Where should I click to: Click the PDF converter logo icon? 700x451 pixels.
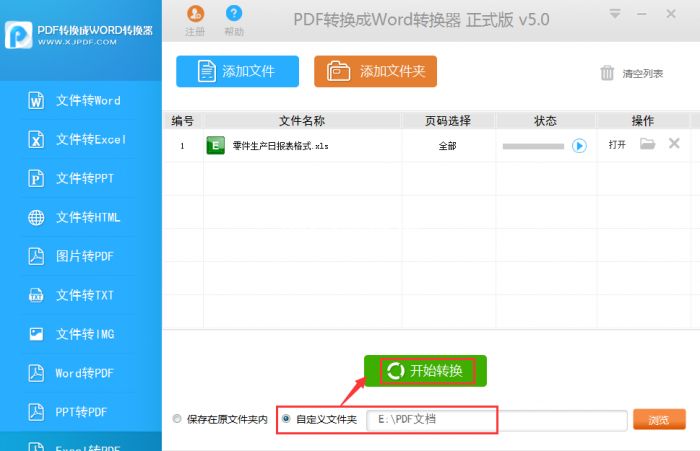(x=19, y=35)
